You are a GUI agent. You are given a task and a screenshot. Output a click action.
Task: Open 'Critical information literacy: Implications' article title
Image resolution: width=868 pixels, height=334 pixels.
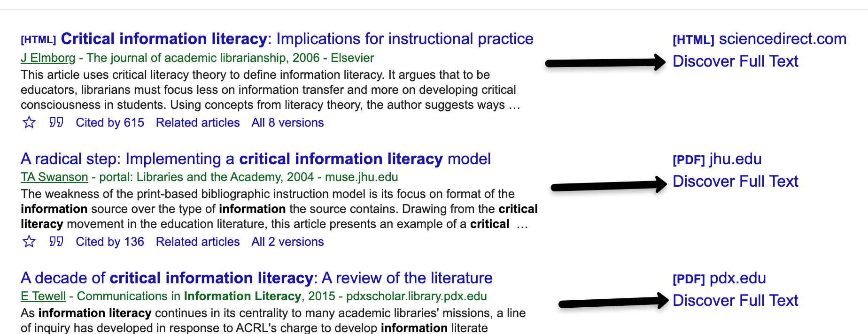tap(297, 39)
